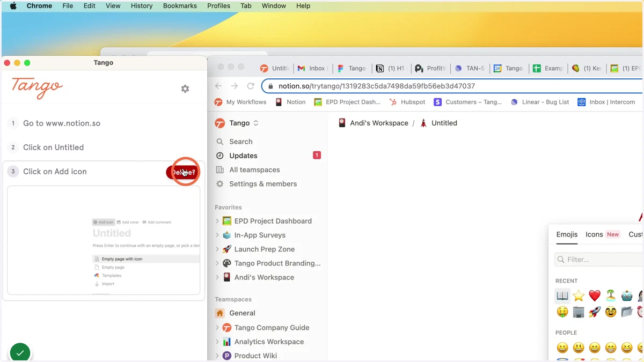This screenshot has width=644, height=362.
Task: Pick the office building emoji
Action: [x=579, y=312]
